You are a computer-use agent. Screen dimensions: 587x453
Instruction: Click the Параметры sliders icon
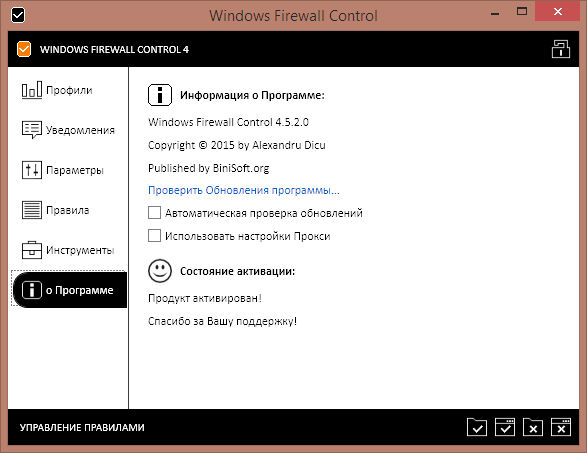tap(32, 170)
